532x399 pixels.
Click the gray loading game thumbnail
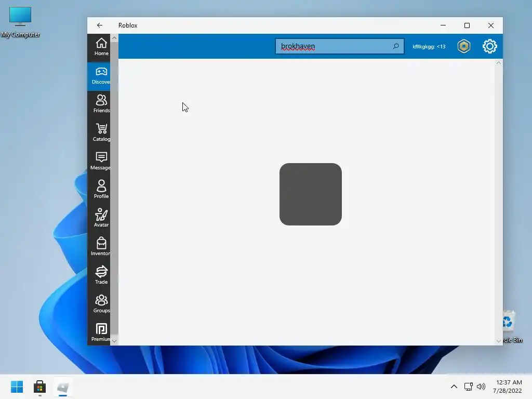311,194
